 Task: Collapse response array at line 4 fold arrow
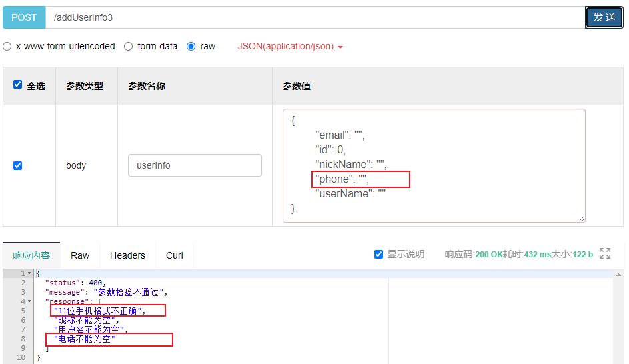(x=29, y=301)
